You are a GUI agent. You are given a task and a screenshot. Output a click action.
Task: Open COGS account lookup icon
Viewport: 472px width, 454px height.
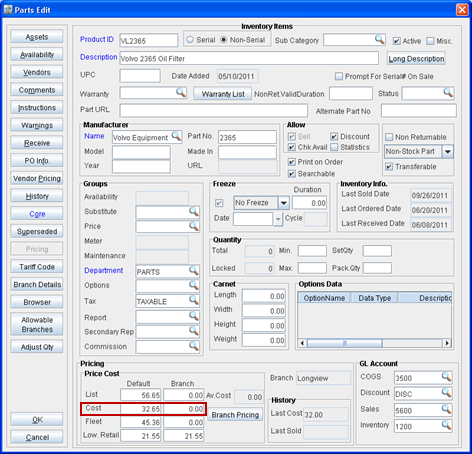(x=446, y=377)
